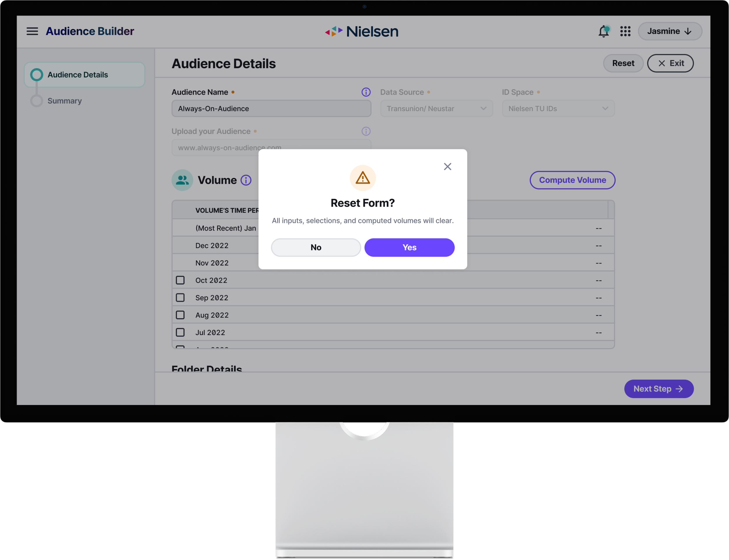Click the Volume people group icon
729x560 pixels.
[182, 180]
